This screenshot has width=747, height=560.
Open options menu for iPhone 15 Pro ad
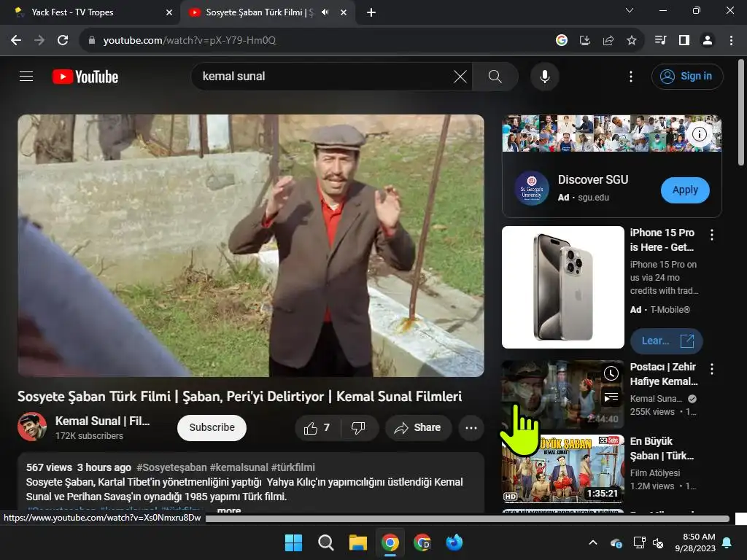point(712,234)
